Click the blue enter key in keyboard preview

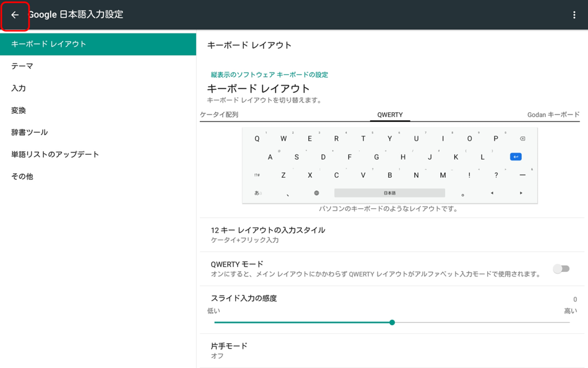point(516,157)
